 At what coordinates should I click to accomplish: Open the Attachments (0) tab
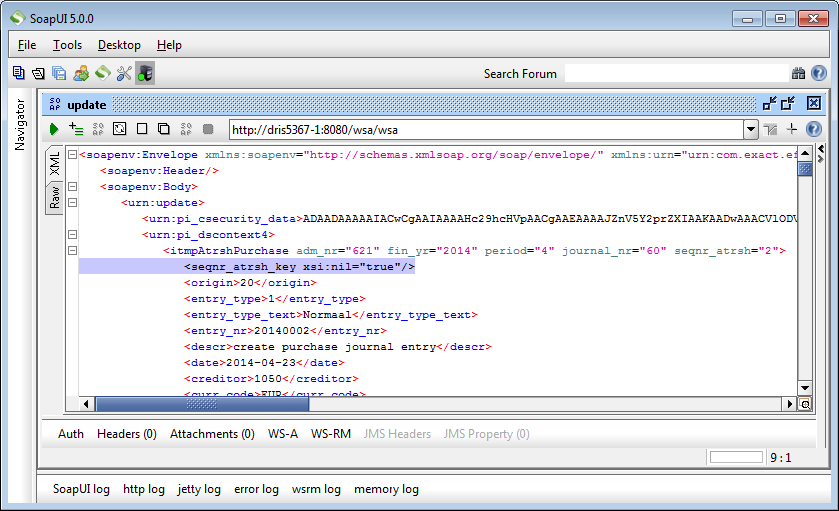pos(212,434)
